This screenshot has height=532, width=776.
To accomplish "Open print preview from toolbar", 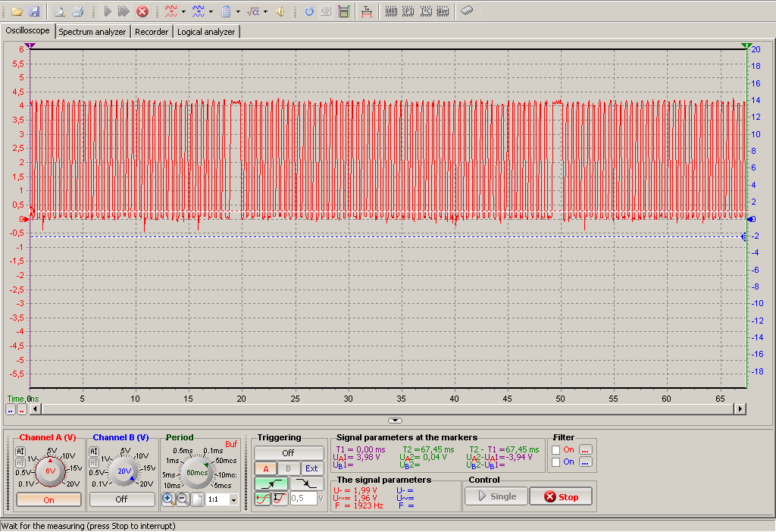I will tap(60, 11).
